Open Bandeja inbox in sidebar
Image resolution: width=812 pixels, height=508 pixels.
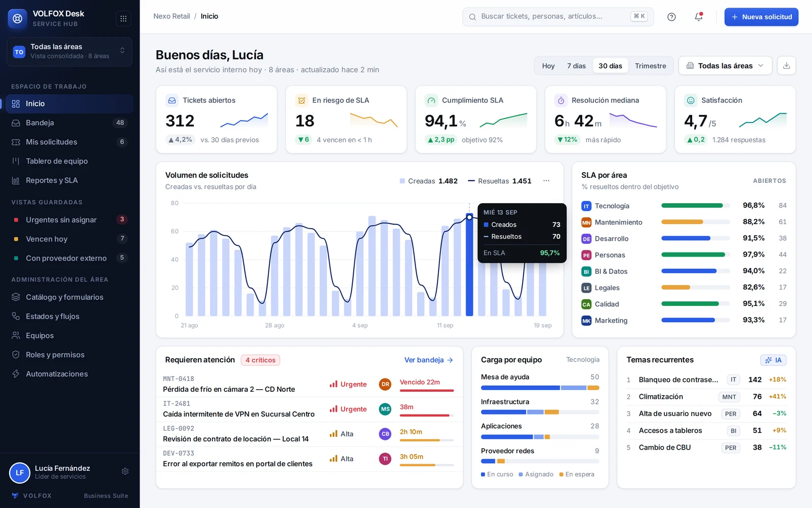pos(70,122)
